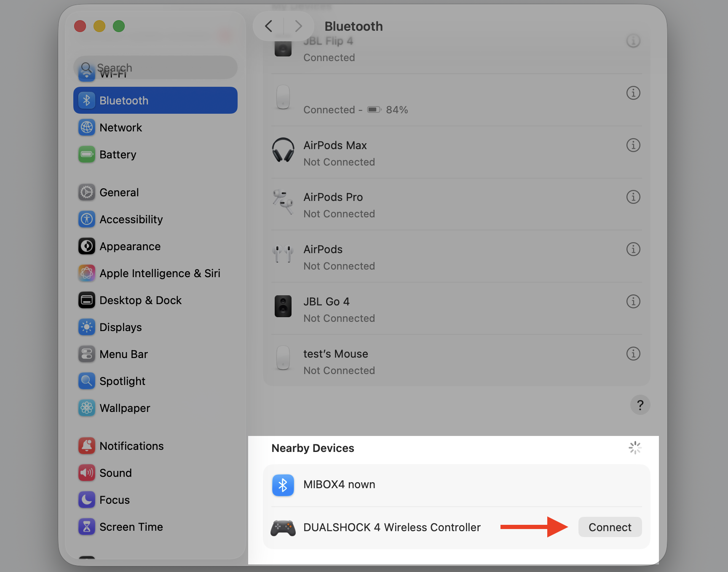Select the JBL Go 4 device name
Screen dimensions: 728x572
[x=327, y=302]
